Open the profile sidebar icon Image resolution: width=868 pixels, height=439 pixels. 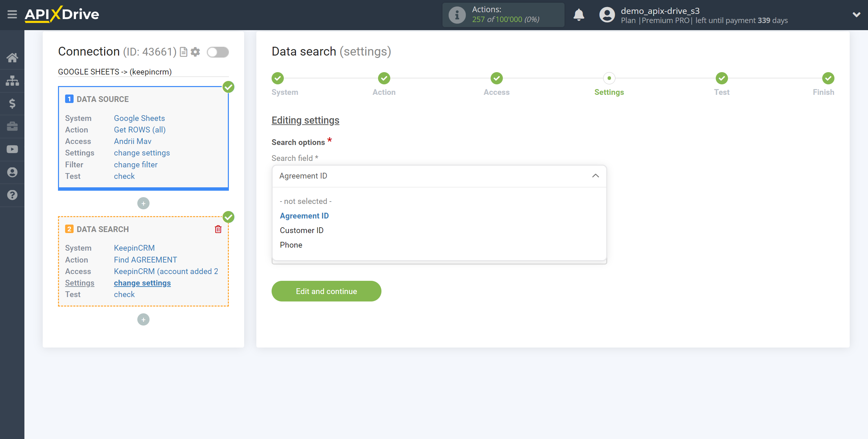tap(12, 172)
